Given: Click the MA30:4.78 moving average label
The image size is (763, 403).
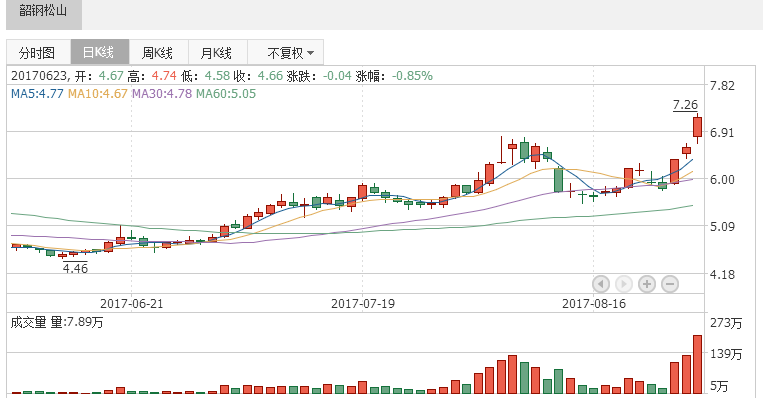Looking at the screenshot, I should pyautogui.click(x=162, y=93).
